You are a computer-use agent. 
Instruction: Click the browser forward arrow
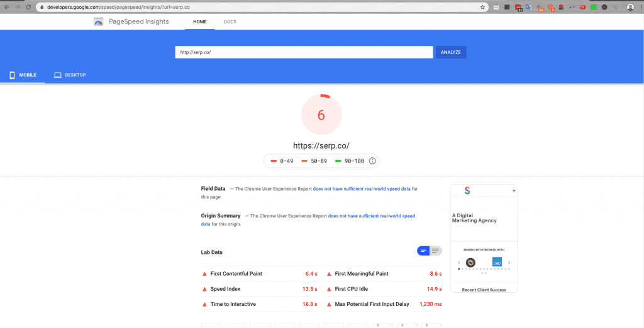[x=17, y=7]
